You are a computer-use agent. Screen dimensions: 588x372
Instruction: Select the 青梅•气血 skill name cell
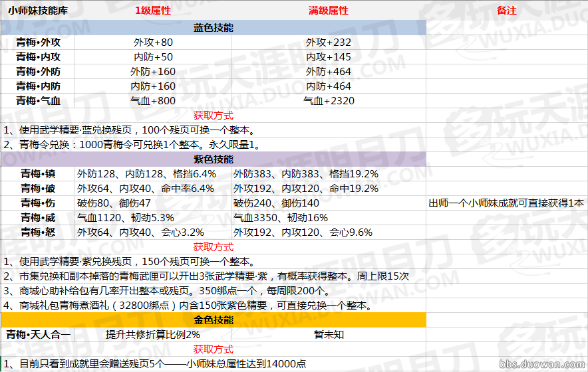[38, 101]
